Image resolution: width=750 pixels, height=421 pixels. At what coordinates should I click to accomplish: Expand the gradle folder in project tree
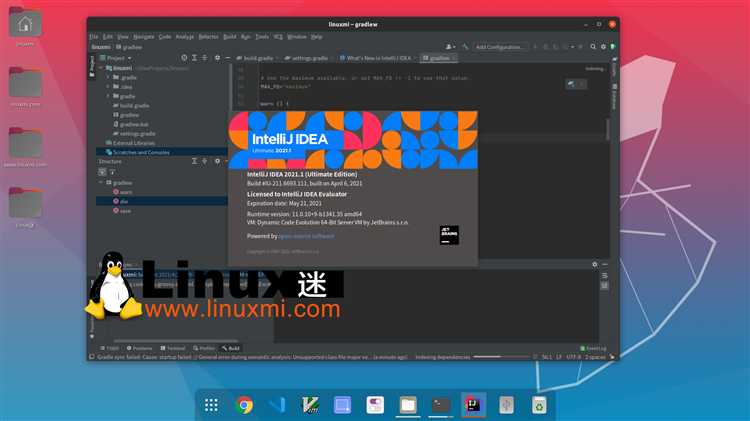click(126, 95)
